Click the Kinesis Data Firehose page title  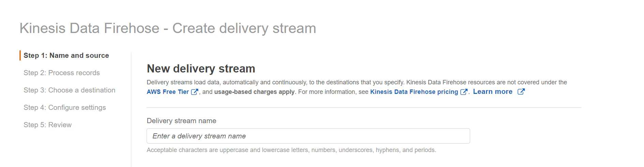[168, 28]
